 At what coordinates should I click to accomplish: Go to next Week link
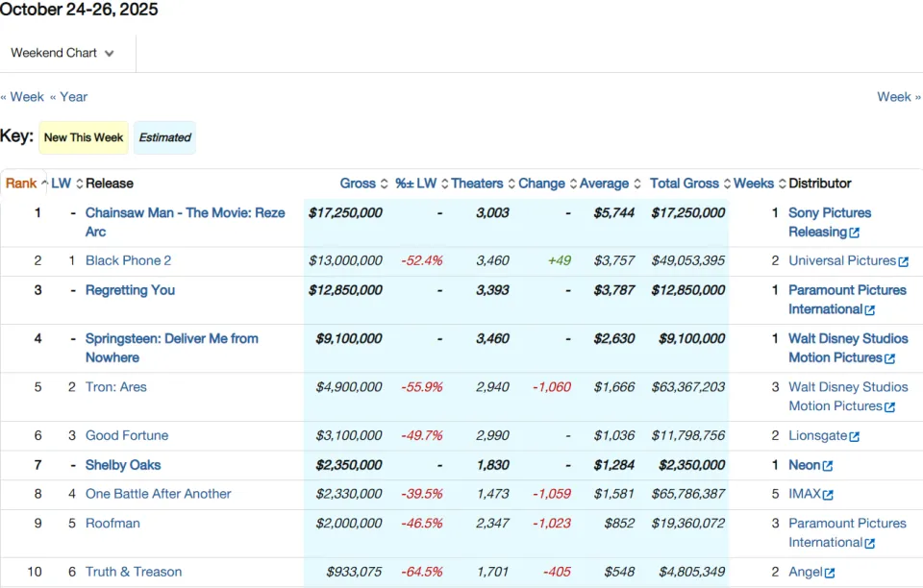(899, 97)
